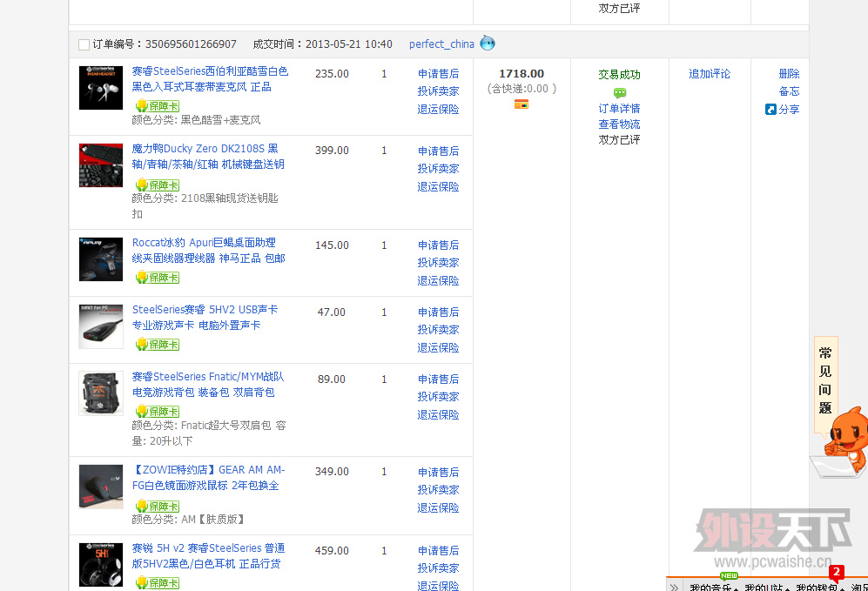Click 备忘 to add a memo
868x591 pixels.
(789, 91)
